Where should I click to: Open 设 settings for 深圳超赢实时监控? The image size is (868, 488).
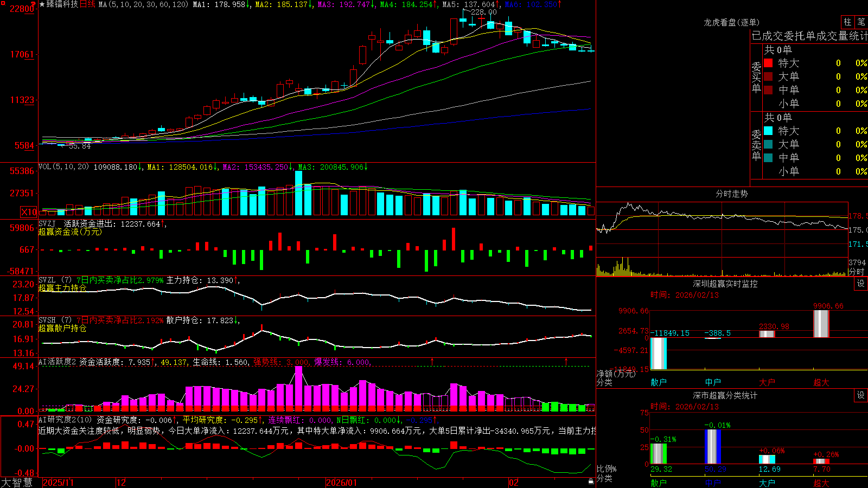coord(861,284)
